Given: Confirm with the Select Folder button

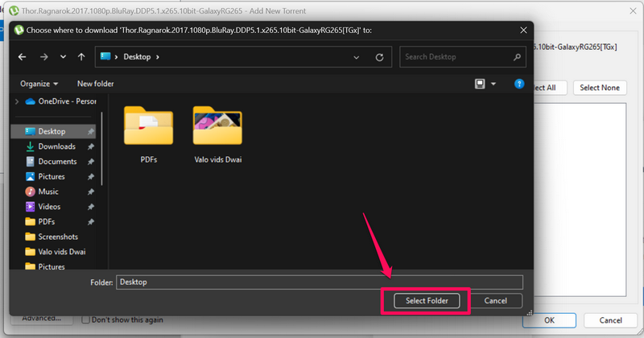Looking at the screenshot, I should [427, 301].
